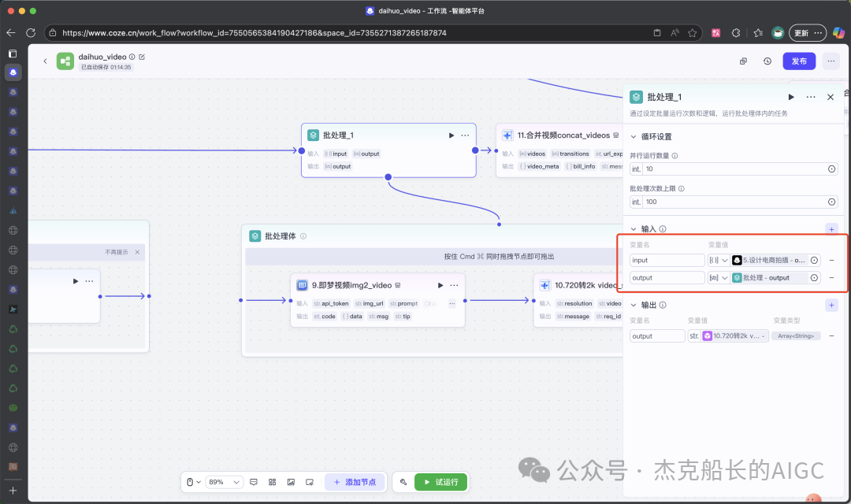
Task: Click 添加节点 to add a node
Action: [355, 482]
